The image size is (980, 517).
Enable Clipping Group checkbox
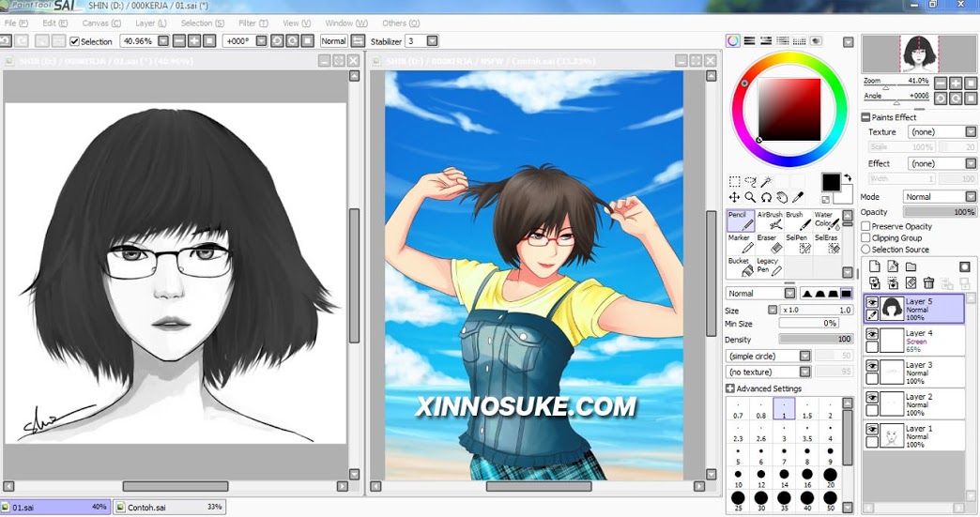click(865, 238)
